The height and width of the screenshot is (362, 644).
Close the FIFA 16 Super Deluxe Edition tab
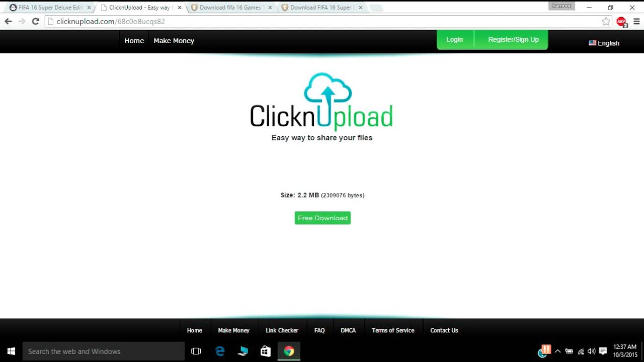click(x=89, y=8)
